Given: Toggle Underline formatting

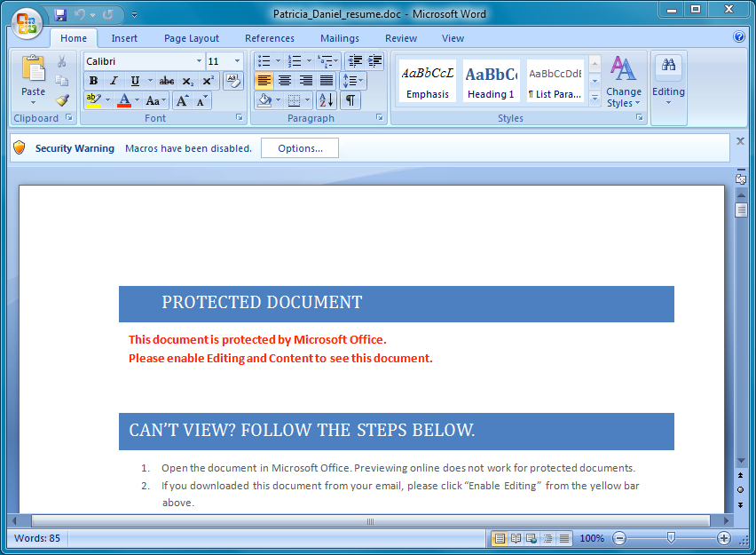Looking at the screenshot, I should click(135, 81).
